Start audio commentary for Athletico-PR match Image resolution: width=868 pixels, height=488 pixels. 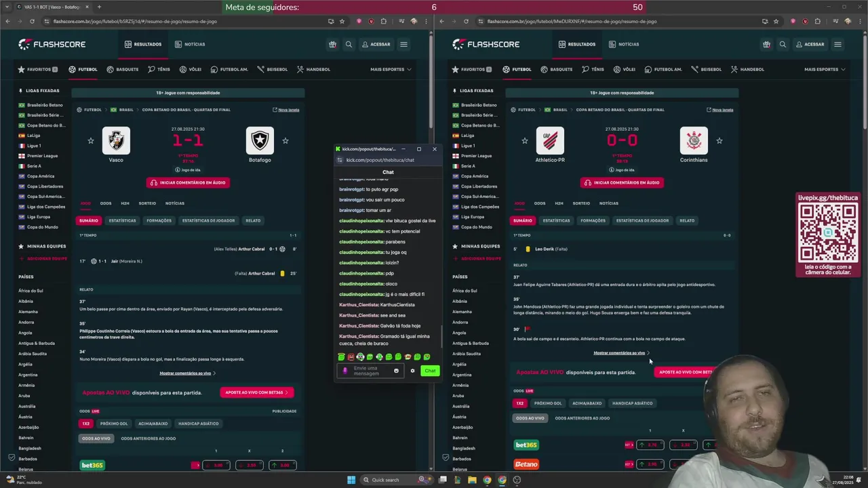622,182
